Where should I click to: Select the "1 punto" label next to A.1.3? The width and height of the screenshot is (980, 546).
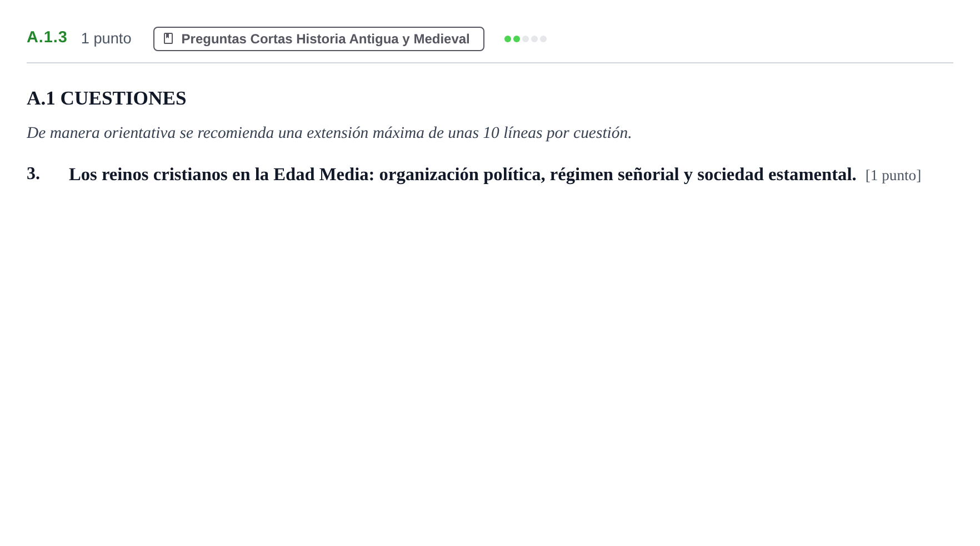pyautogui.click(x=106, y=38)
